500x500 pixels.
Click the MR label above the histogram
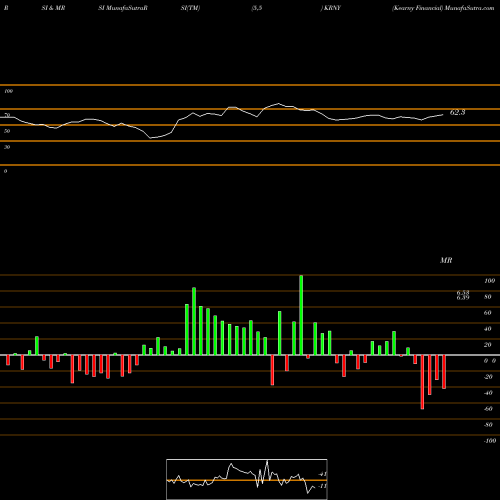446,260
